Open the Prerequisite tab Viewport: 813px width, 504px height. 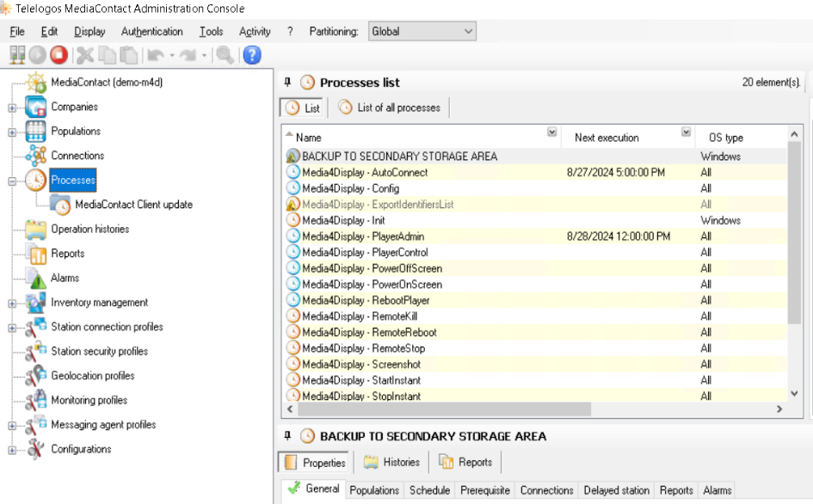click(485, 490)
